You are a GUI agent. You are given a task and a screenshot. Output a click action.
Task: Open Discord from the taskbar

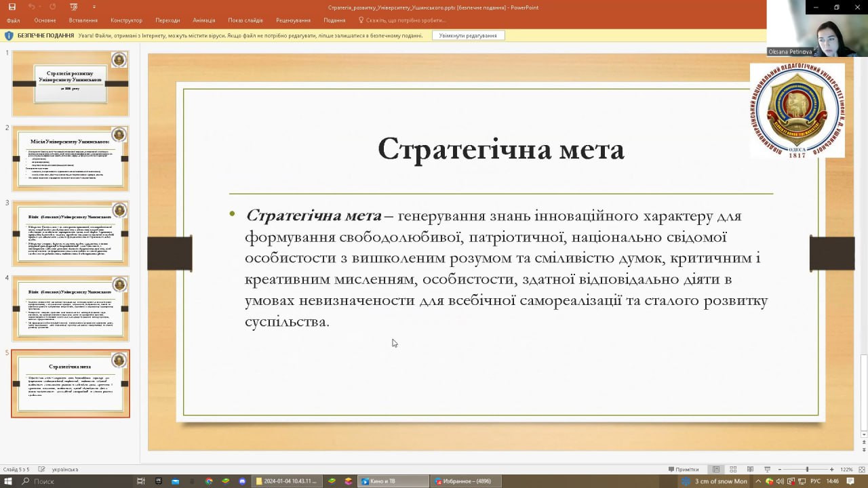click(x=242, y=481)
